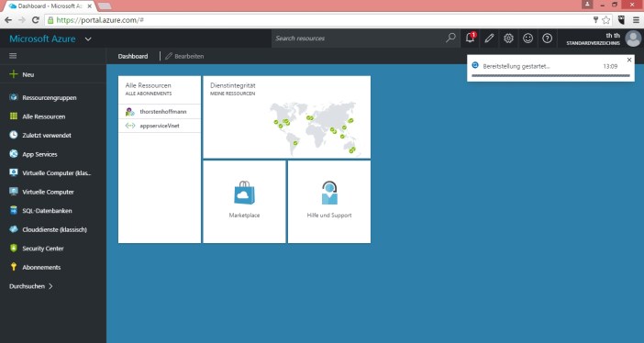This screenshot has width=644, height=343.
Task: Open SQL-Datenbanken from sidebar
Action: [x=47, y=211]
